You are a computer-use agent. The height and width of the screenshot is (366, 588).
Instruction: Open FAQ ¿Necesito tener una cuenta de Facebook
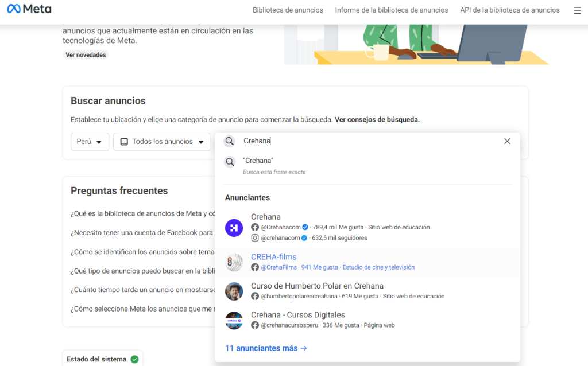pos(142,233)
